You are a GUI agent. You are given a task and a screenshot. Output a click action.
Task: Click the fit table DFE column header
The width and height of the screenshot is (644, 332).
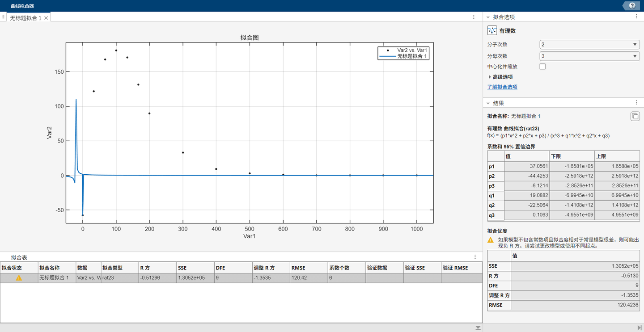click(x=233, y=268)
